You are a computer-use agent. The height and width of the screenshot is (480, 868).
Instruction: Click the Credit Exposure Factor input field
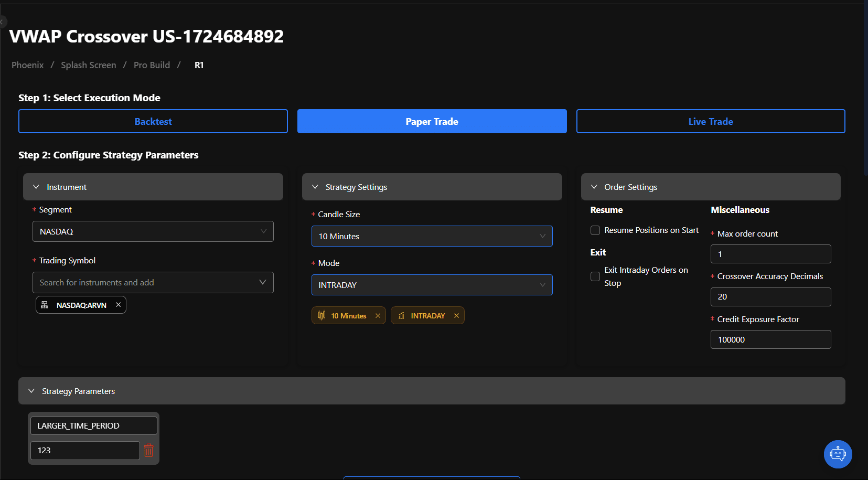pyautogui.click(x=770, y=339)
